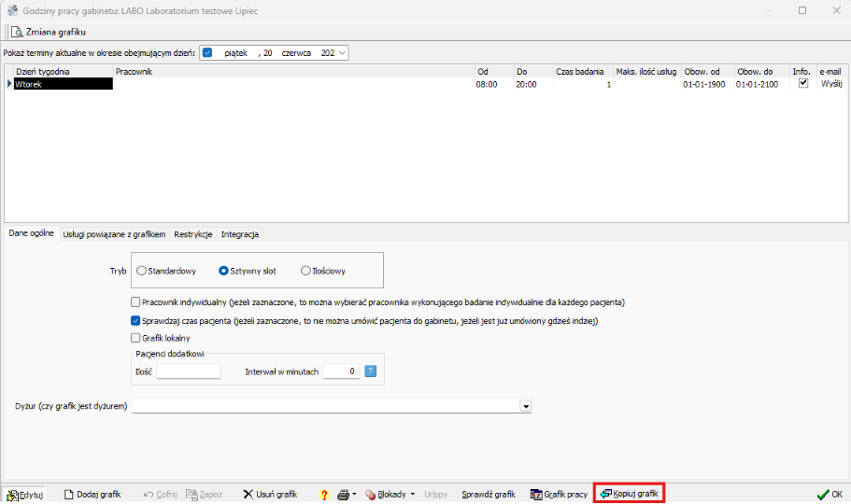Click the blue help icon beside Interwał field

tap(370, 371)
